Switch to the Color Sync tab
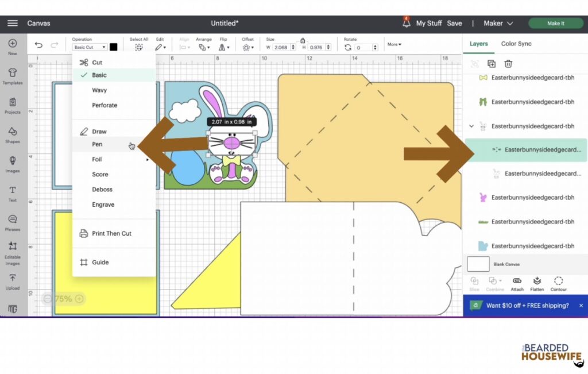The height and width of the screenshot is (374, 588). [x=516, y=44]
